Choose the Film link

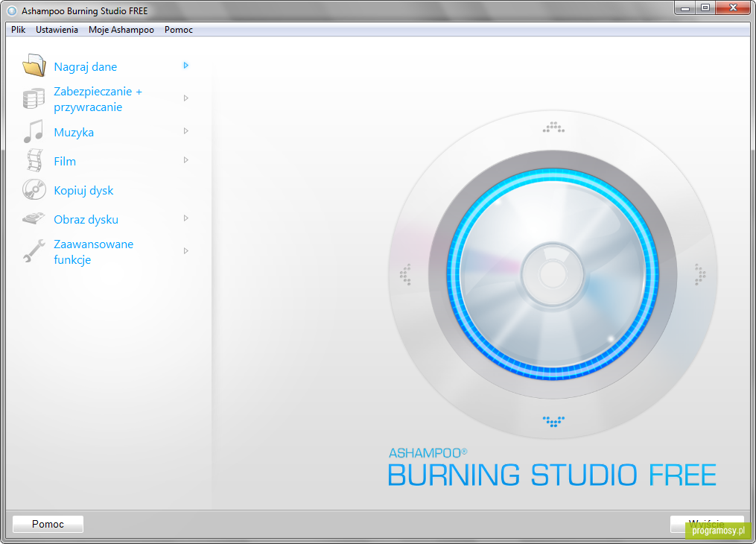click(x=65, y=161)
